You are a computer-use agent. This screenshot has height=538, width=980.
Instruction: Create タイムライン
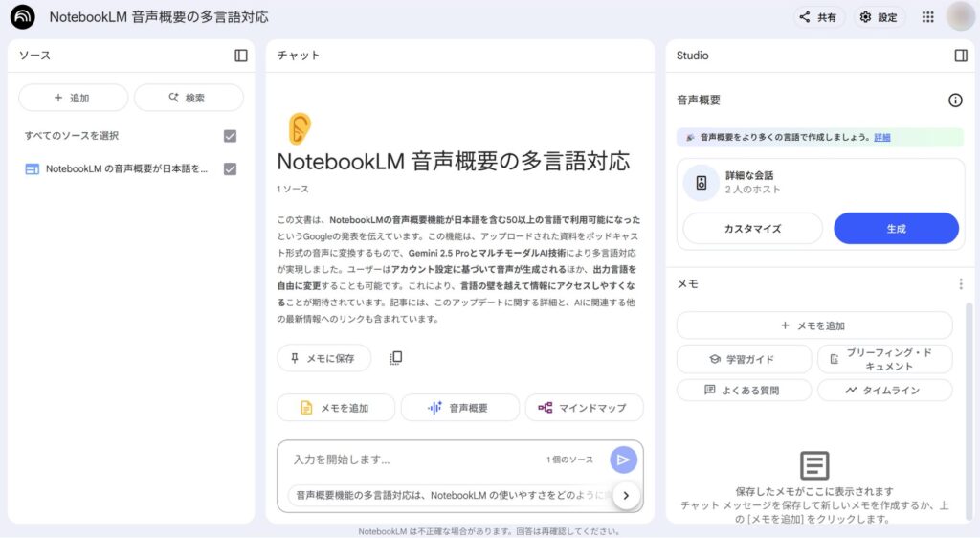click(885, 391)
